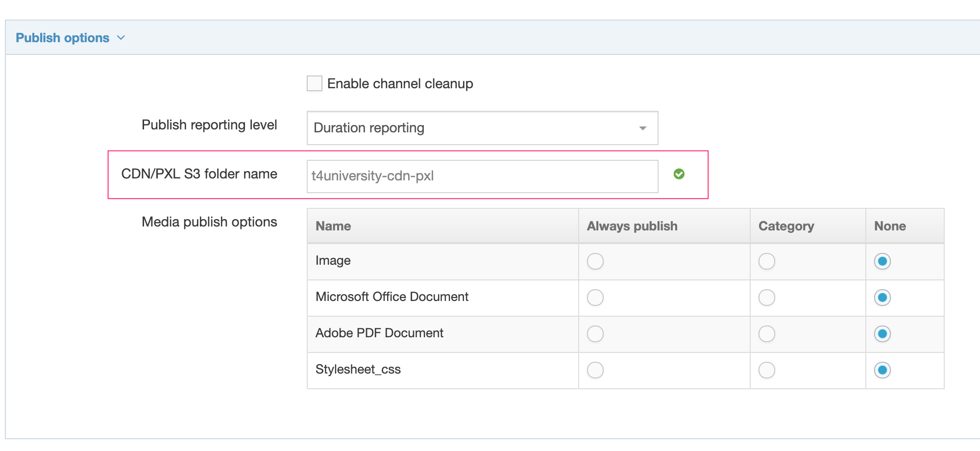980x451 pixels.
Task: Collapse the Publish options section chevron
Action: 121,38
